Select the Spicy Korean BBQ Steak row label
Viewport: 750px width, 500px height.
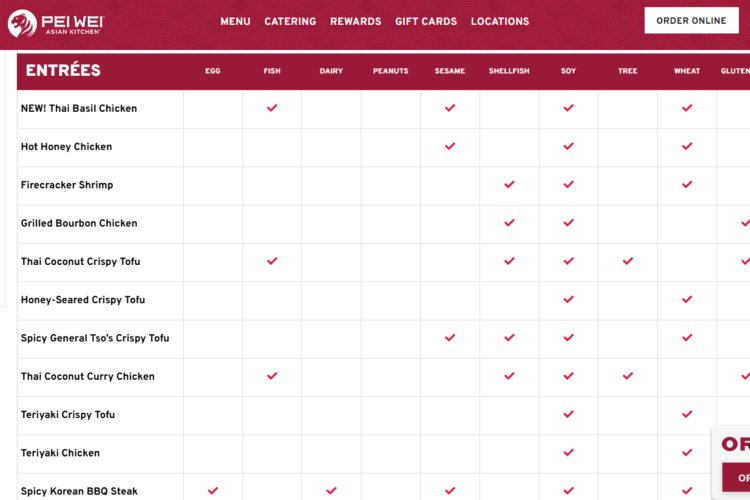point(79,491)
